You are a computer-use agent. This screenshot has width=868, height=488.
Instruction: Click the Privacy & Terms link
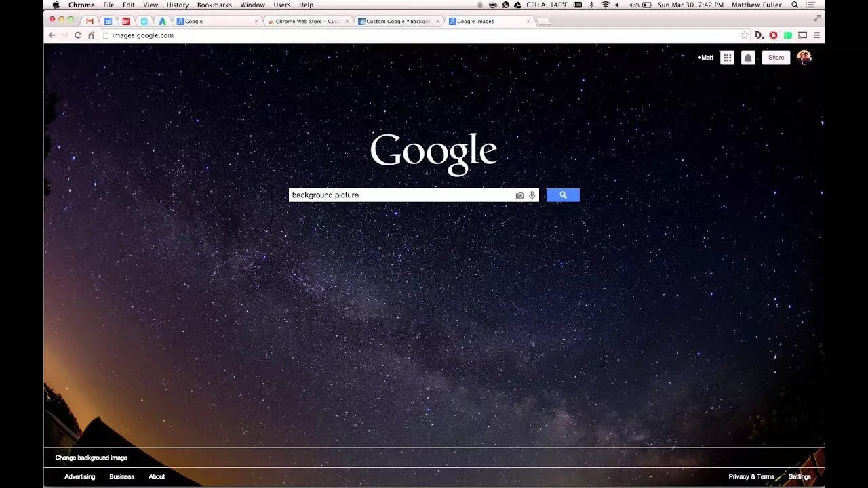[751, 476]
